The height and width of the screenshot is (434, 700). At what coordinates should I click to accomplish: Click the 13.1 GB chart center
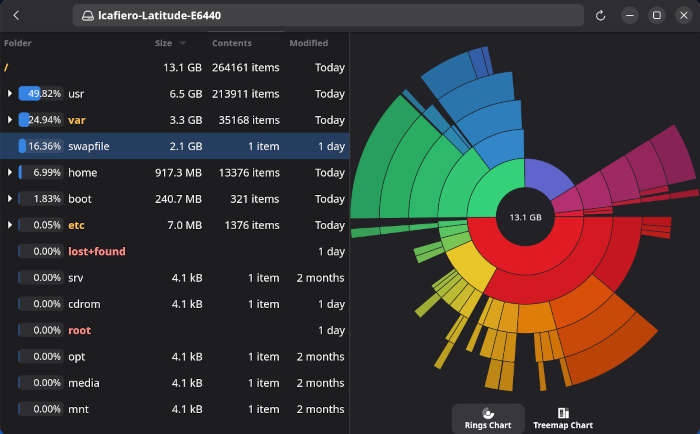pyautogui.click(x=525, y=217)
